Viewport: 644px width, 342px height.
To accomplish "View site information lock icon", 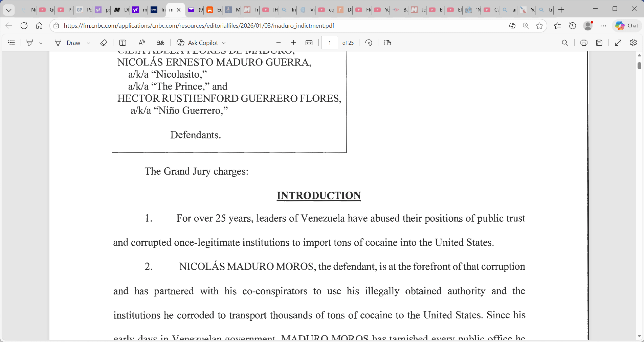I will pyautogui.click(x=57, y=26).
